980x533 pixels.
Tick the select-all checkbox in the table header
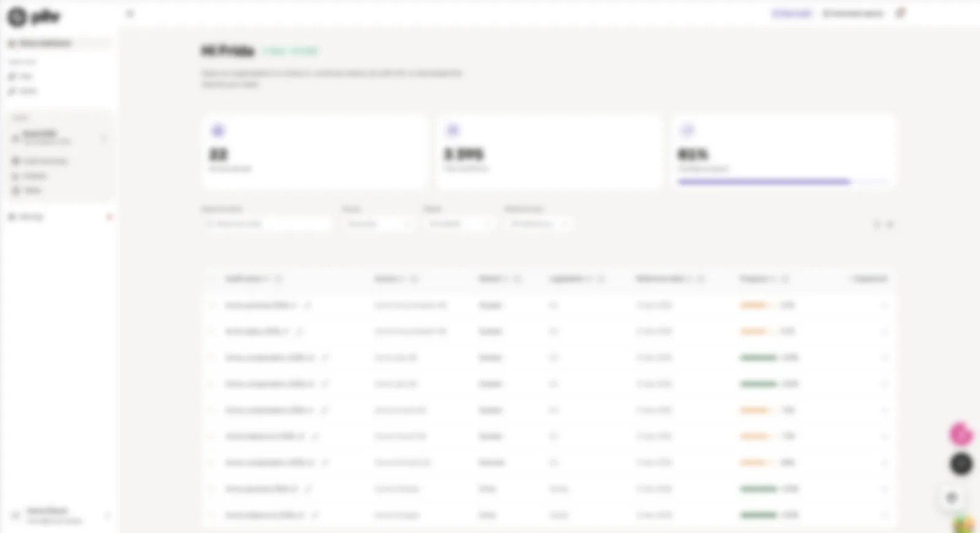pyautogui.click(x=212, y=279)
